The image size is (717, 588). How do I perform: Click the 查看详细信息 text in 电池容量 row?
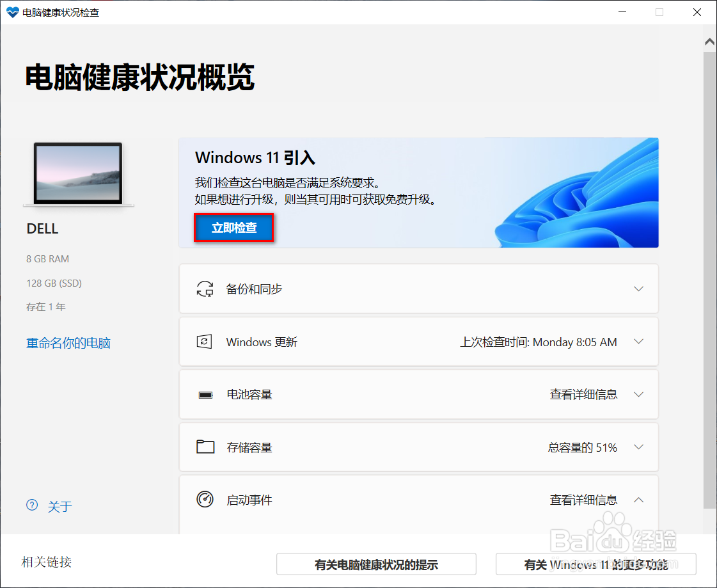click(583, 394)
